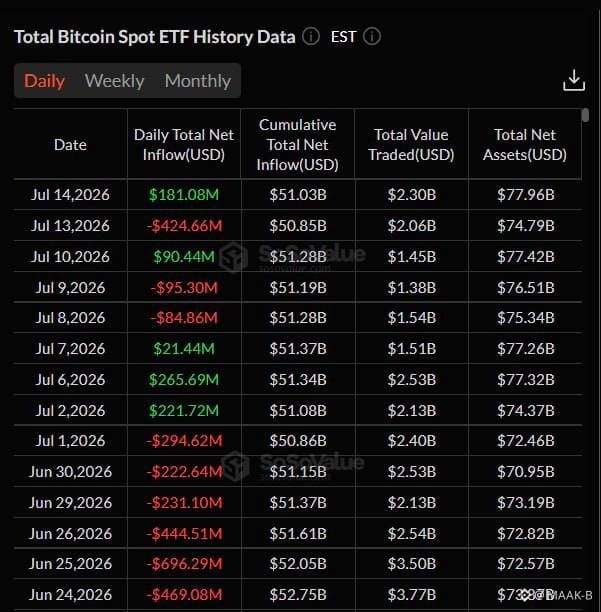Click the Total Value Traded header
Screen dimensions: 601x612
411,145
